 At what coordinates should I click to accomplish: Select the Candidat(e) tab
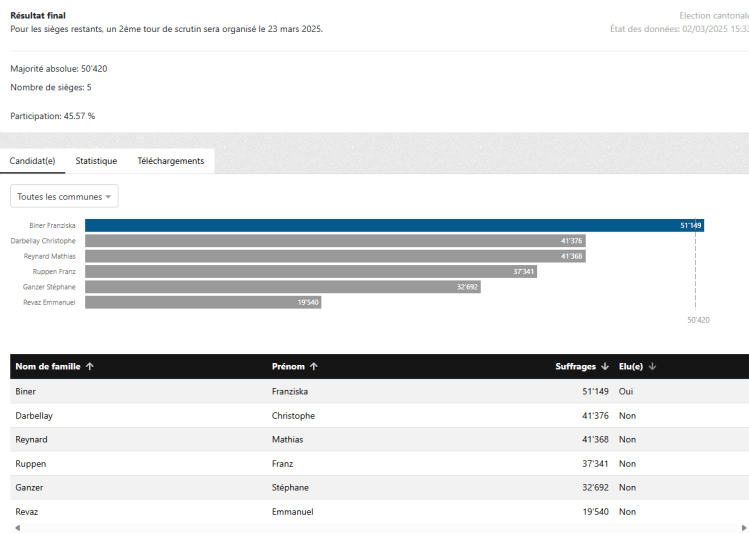click(32, 161)
